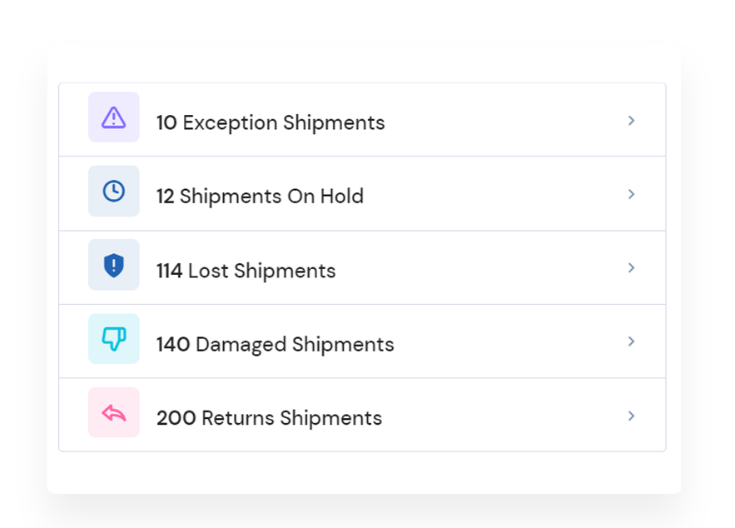Open the Damaged Shipments text label

point(295,345)
